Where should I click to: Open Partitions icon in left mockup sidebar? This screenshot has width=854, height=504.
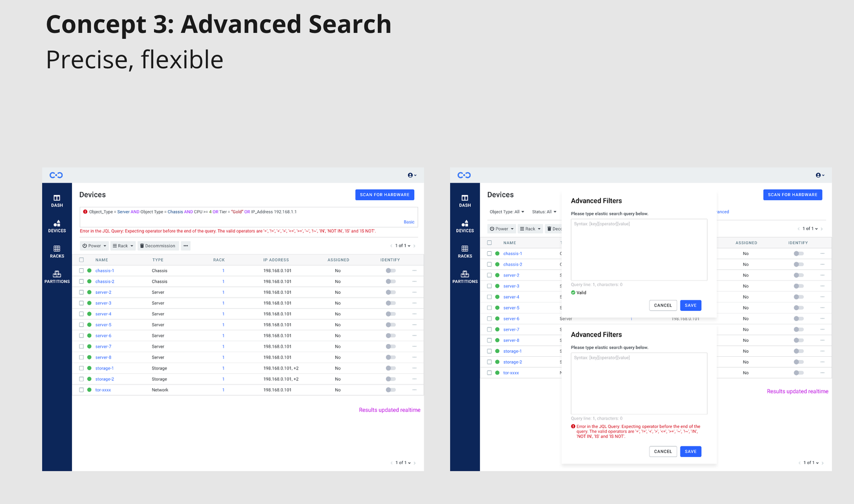click(x=57, y=274)
